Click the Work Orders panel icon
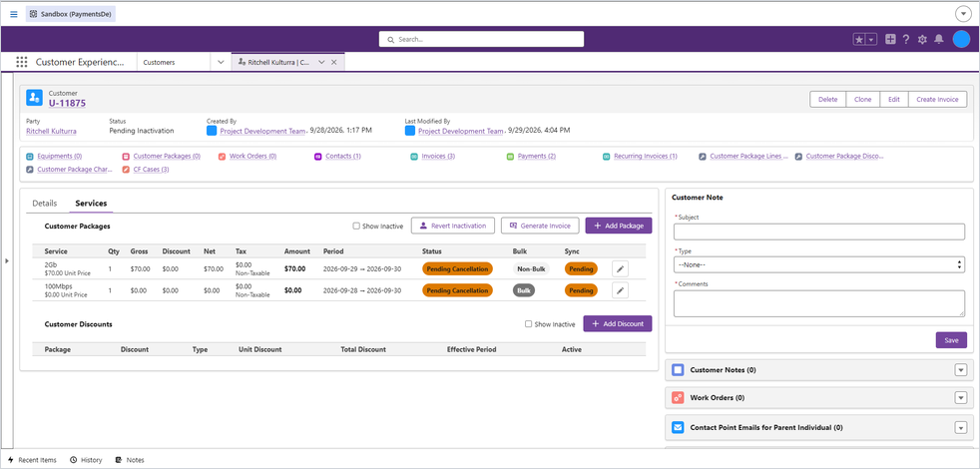 (679, 398)
